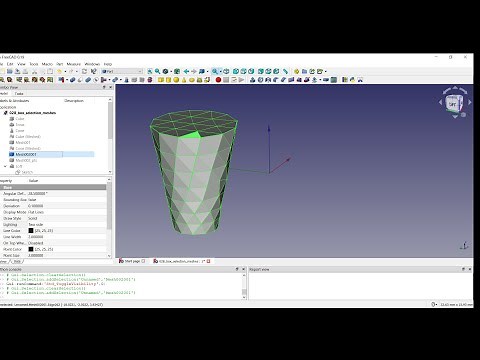
Task: Click the Refresh recompute icon
Action: (85, 71)
